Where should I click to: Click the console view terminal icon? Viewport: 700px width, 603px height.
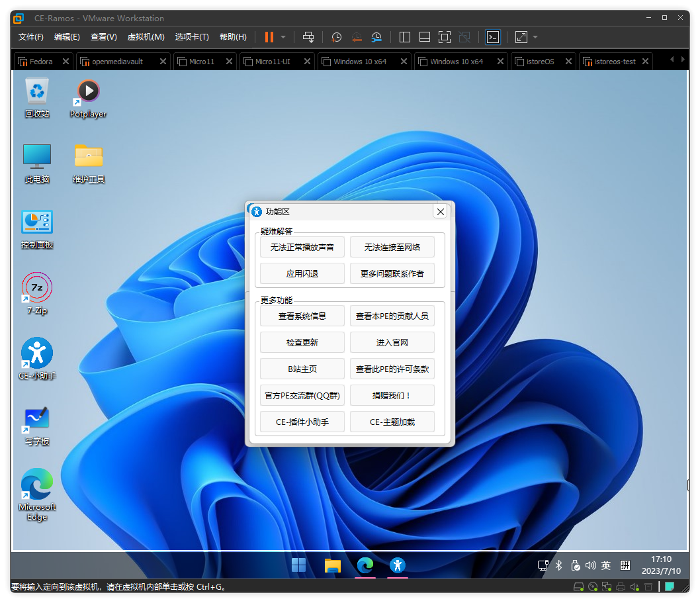[x=493, y=37]
